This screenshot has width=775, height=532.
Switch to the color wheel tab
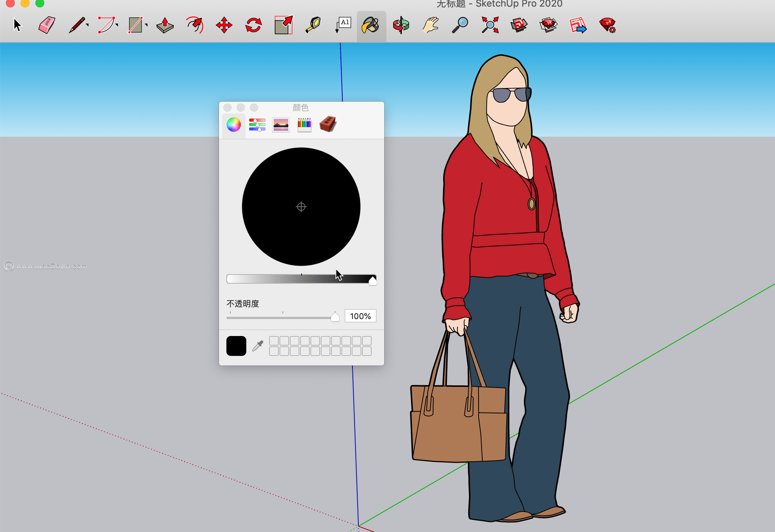[x=234, y=125]
